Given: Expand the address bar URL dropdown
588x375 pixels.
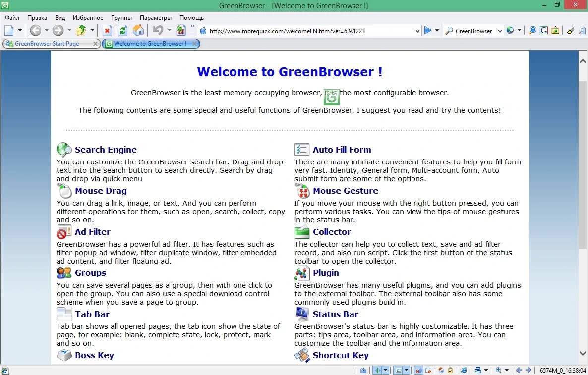Looking at the screenshot, I should pos(417,31).
